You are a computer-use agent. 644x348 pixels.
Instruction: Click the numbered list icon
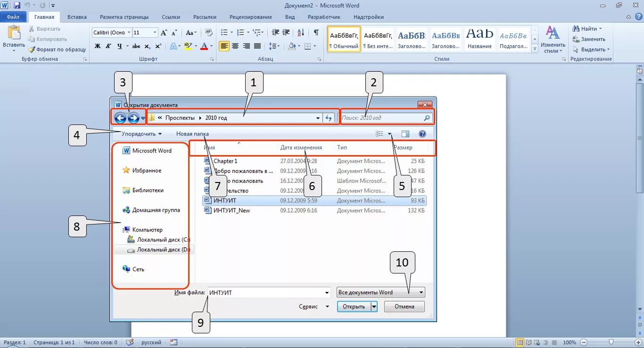point(240,33)
